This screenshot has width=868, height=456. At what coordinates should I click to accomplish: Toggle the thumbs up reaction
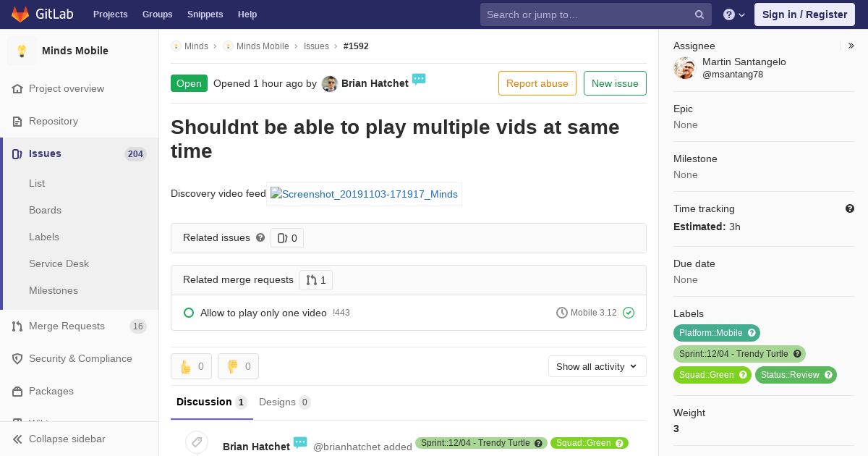coord(191,366)
